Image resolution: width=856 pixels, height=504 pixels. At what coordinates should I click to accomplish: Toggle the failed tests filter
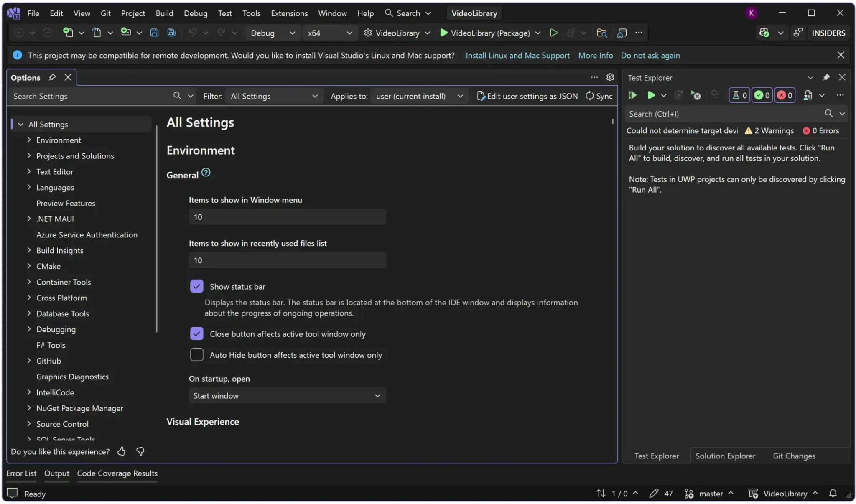[x=784, y=95]
